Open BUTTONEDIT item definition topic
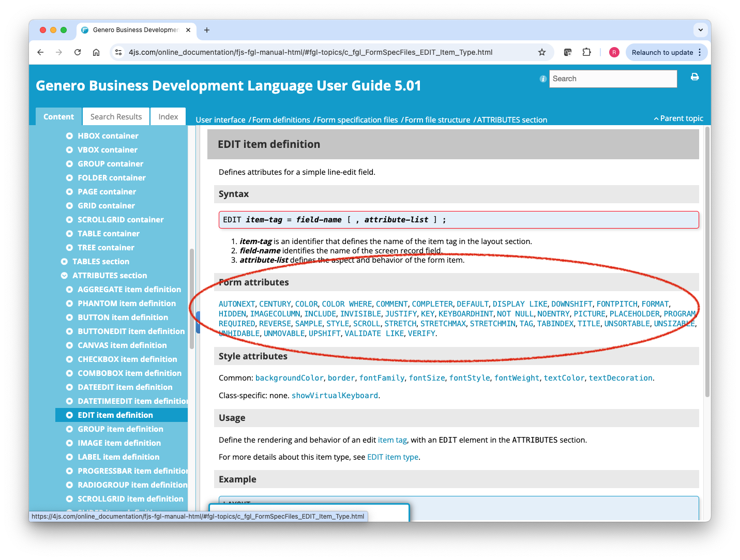740x560 pixels. tap(131, 331)
